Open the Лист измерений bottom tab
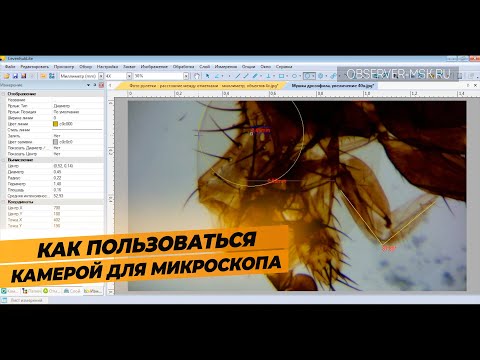 [x=23, y=300]
